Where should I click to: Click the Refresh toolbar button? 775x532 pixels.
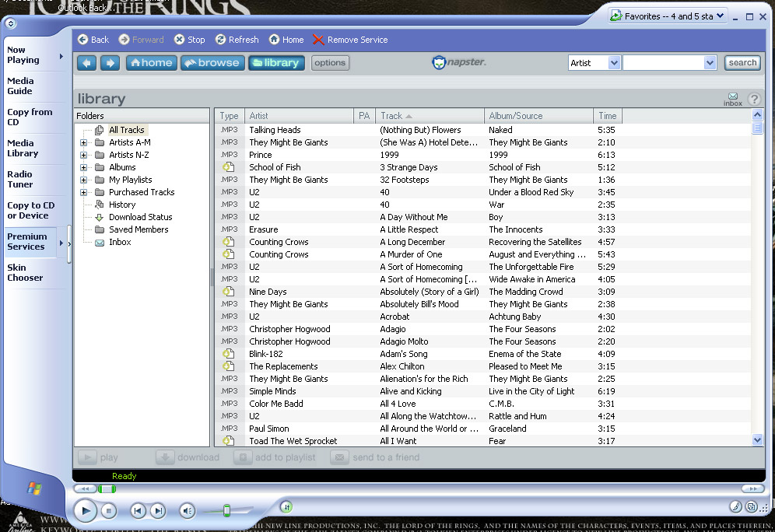point(237,40)
